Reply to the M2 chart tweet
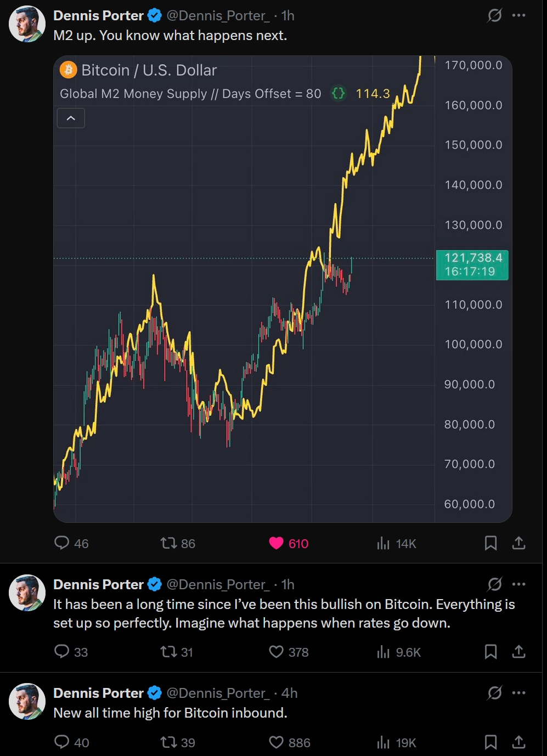The image size is (547, 756). coord(62,543)
